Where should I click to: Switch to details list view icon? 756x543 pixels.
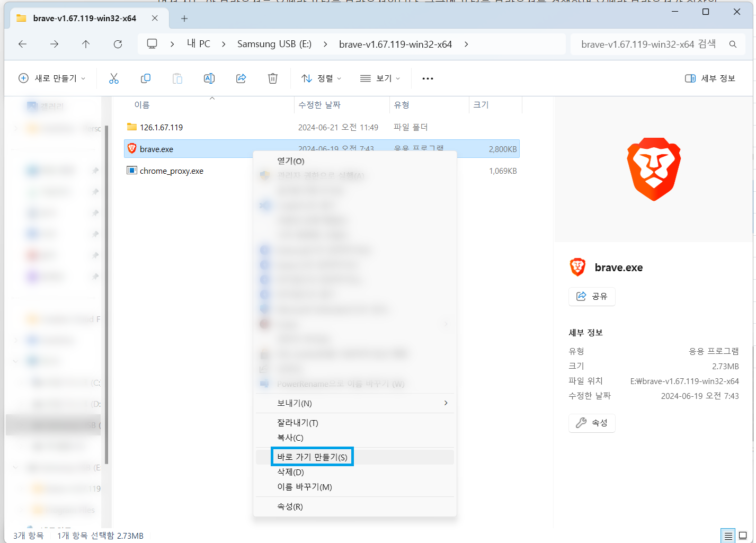tap(728, 536)
